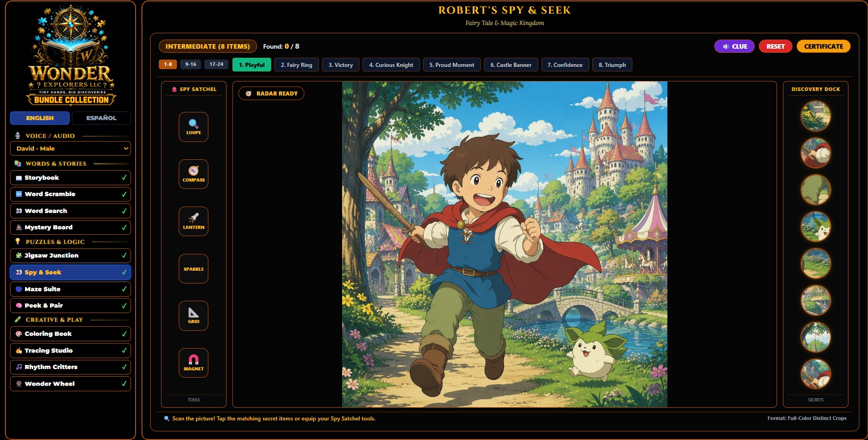
Task: Open Rhythm Critters
Action: [71, 367]
